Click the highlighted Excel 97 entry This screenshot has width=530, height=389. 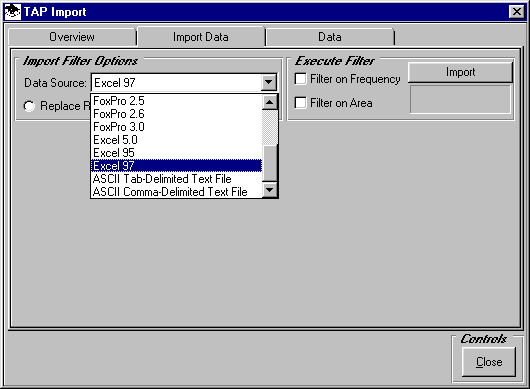coord(176,166)
